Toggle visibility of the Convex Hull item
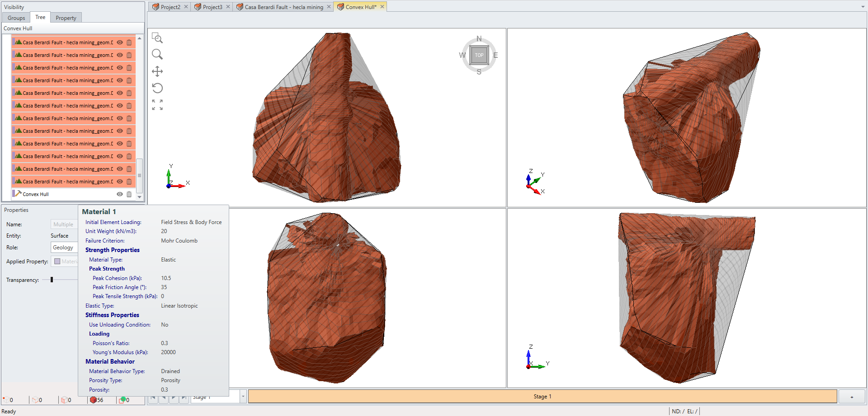The width and height of the screenshot is (868, 416). click(x=120, y=194)
